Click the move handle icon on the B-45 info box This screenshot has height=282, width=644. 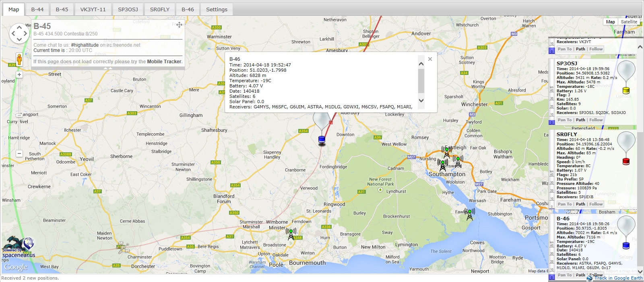(180, 25)
